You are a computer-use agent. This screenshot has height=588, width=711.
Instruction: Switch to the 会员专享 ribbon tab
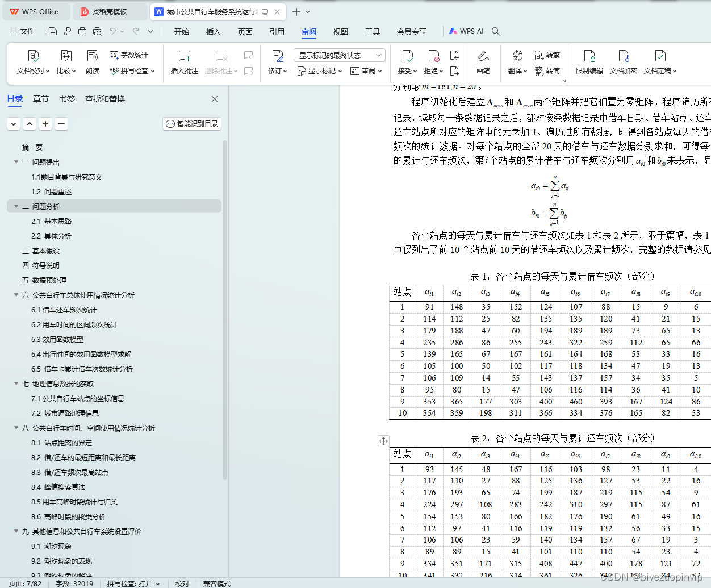412,32
